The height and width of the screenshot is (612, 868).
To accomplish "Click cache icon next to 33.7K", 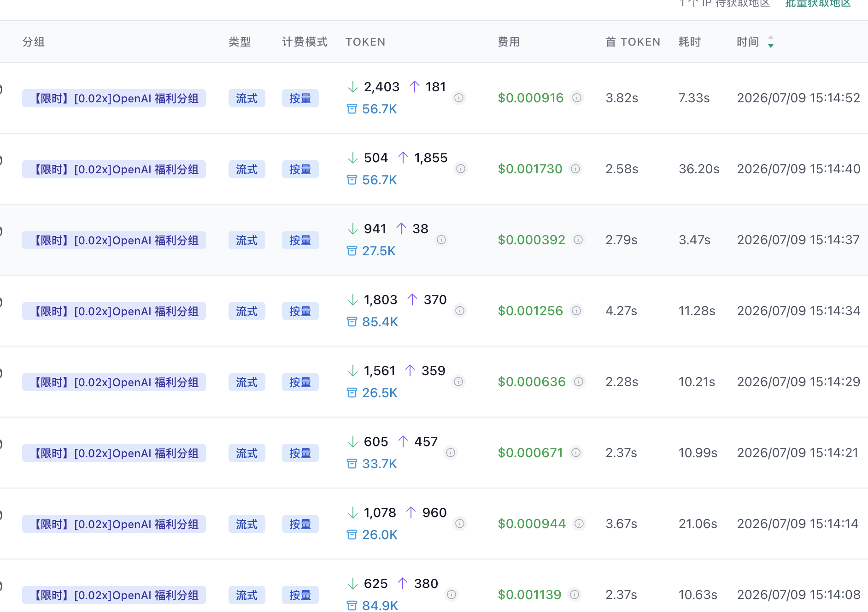I will click(352, 464).
